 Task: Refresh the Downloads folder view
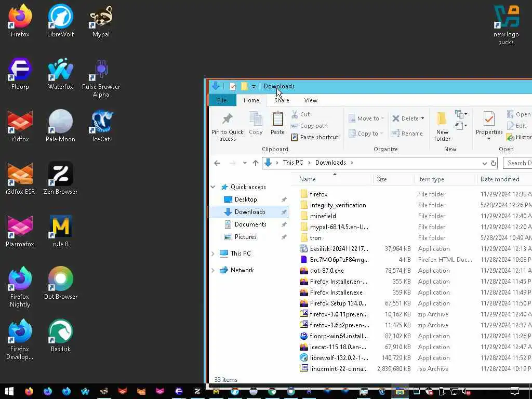pyautogui.click(x=494, y=163)
